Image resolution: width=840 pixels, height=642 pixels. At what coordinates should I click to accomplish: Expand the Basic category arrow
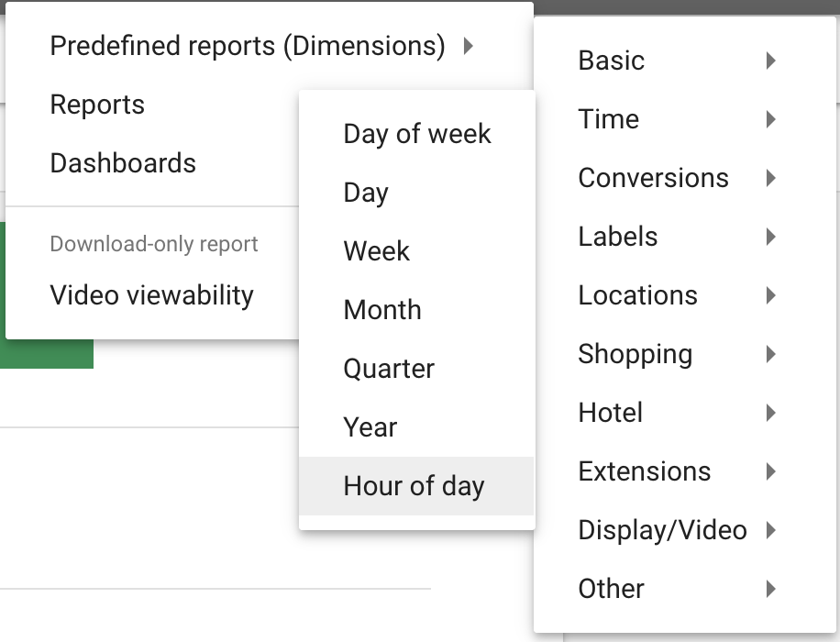pyautogui.click(x=771, y=61)
